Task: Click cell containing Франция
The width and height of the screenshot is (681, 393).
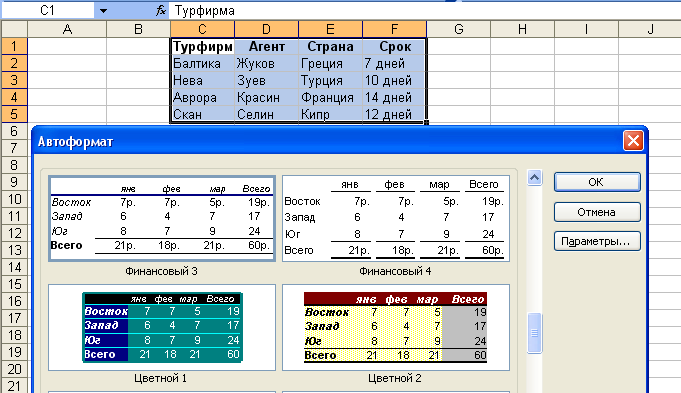Action: coord(330,97)
